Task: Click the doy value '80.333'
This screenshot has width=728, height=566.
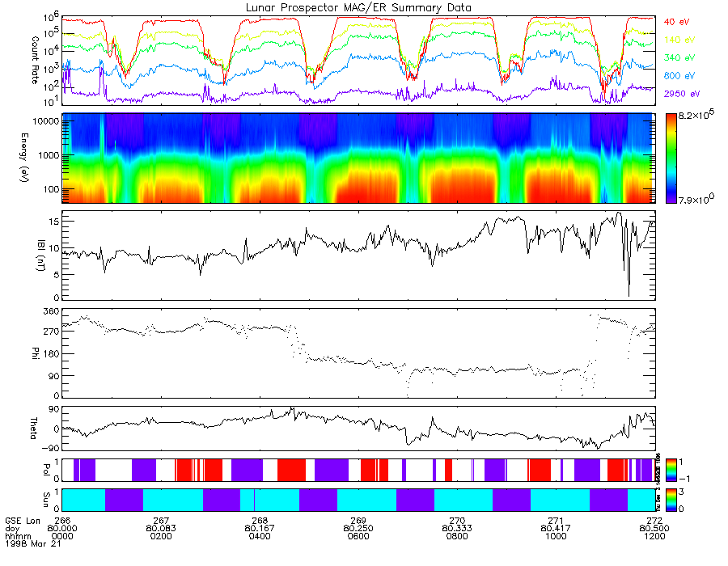Action: coord(457,529)
